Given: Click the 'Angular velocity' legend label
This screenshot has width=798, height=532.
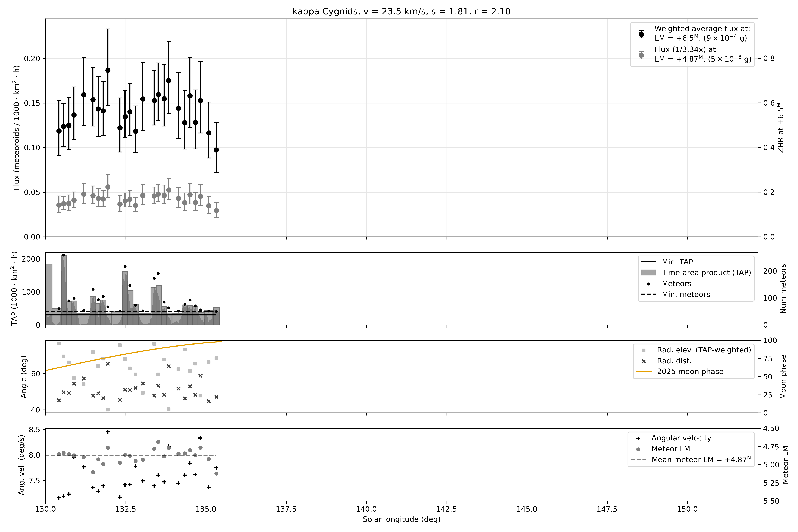Looking at the screenshot, I should [x=681, y=438].
